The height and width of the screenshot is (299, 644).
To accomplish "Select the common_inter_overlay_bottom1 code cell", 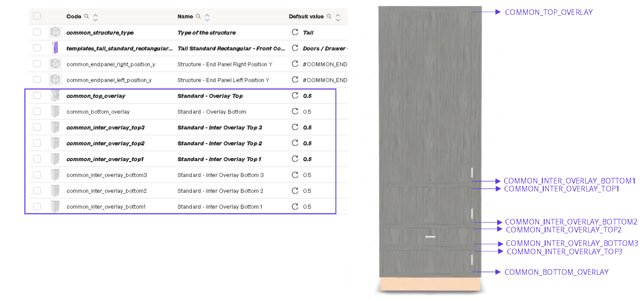I will pos(106,207).
